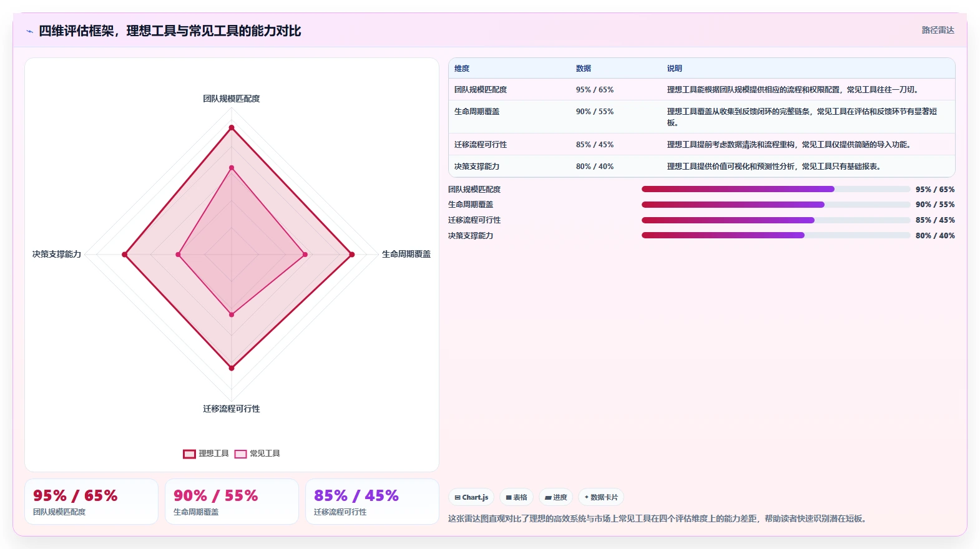980x549 pixels.
Task: Click the 常见工具 left data point on radar
Action: 178,255
